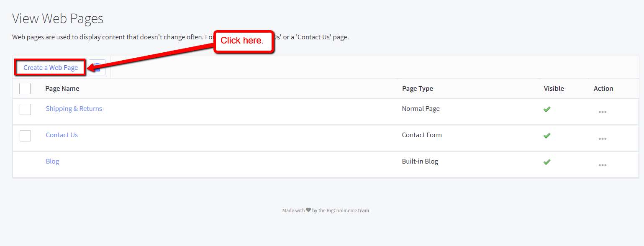
Task: Click the Page Type column header
Action: [417, 88]
